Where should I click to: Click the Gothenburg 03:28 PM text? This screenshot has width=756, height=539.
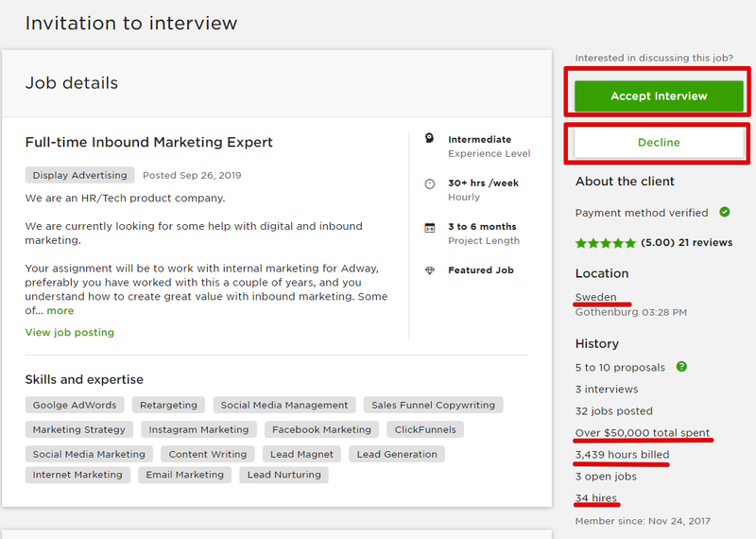(630, 312)
